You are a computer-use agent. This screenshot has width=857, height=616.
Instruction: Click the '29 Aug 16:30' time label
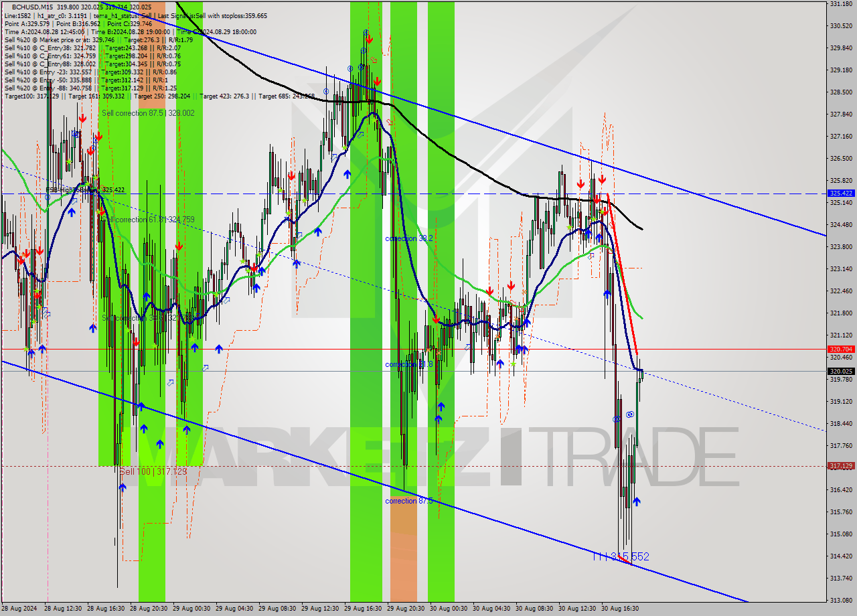362,609
